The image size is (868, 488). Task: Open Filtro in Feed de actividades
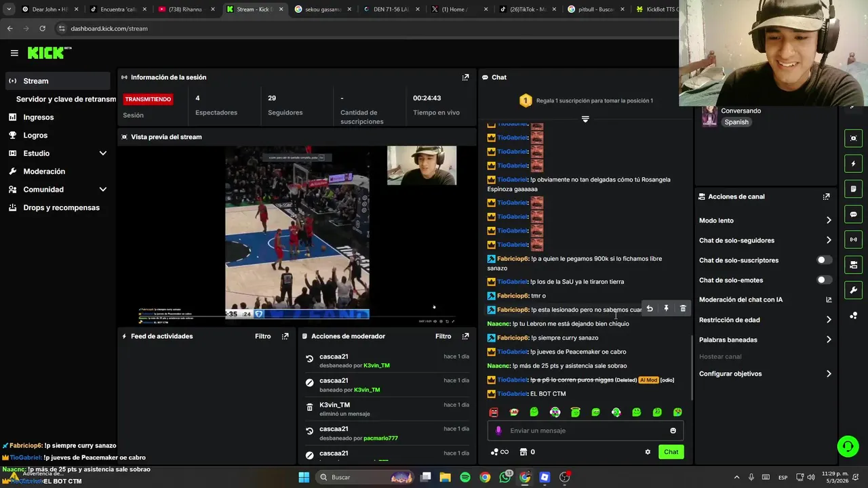[263, 336]
